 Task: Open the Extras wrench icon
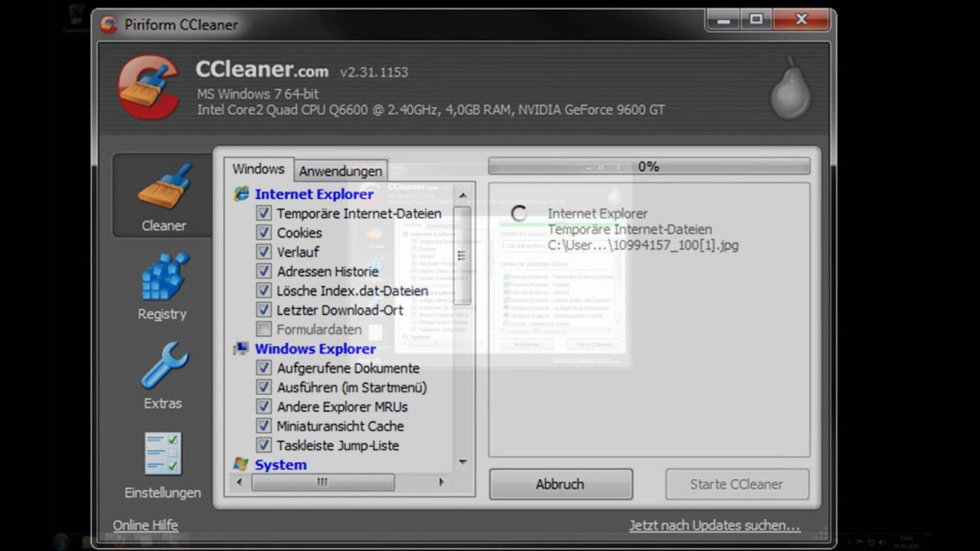[164, 365]
